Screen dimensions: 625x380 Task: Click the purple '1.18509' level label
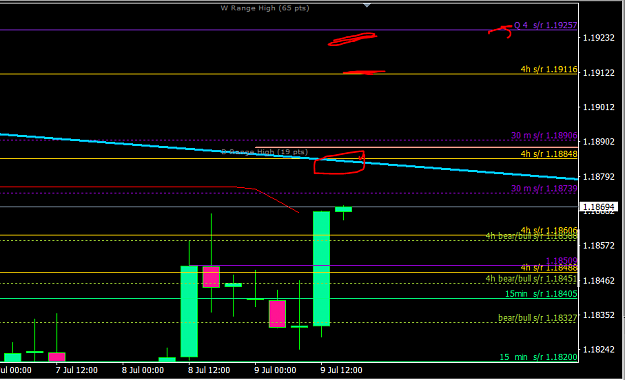tap(561, 261)
